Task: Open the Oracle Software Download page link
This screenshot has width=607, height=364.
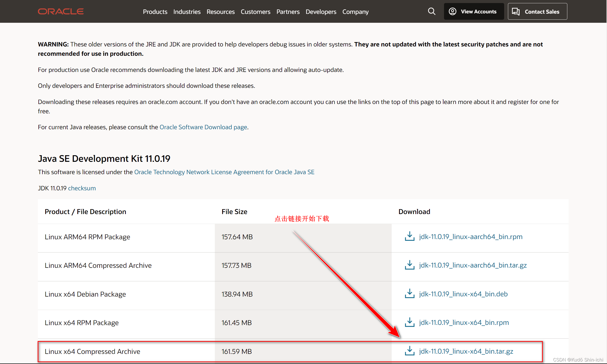Action: point(203,127)
